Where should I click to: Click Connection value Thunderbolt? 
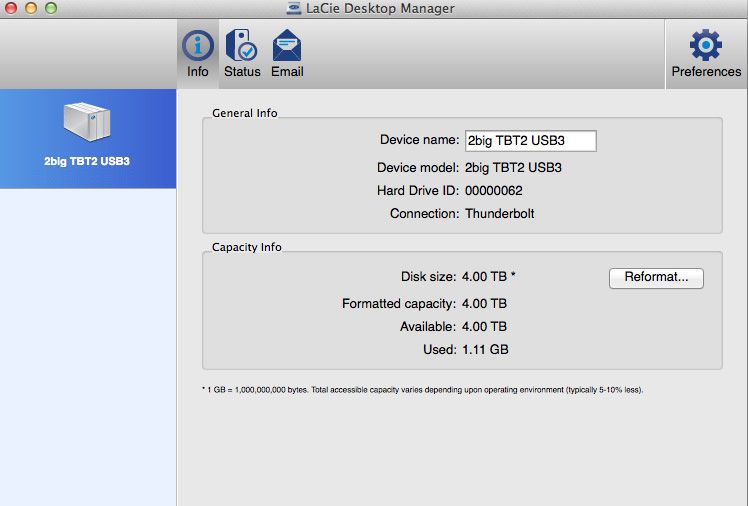(499, 214)
